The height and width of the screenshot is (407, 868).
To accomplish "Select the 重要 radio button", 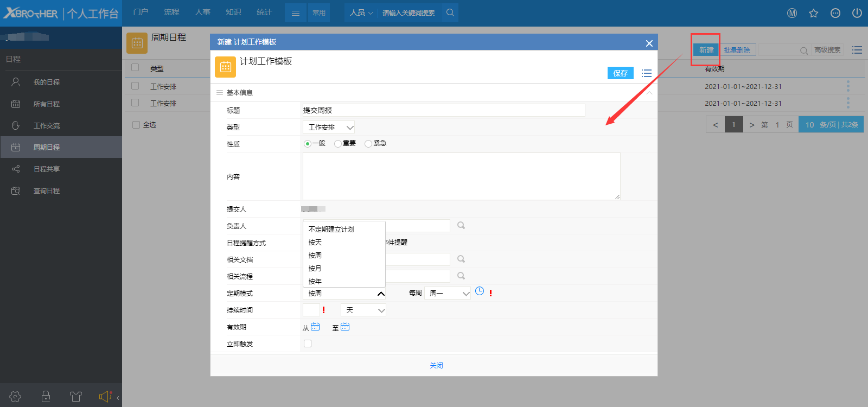I will pyautogui.click(x=338, y=144).
